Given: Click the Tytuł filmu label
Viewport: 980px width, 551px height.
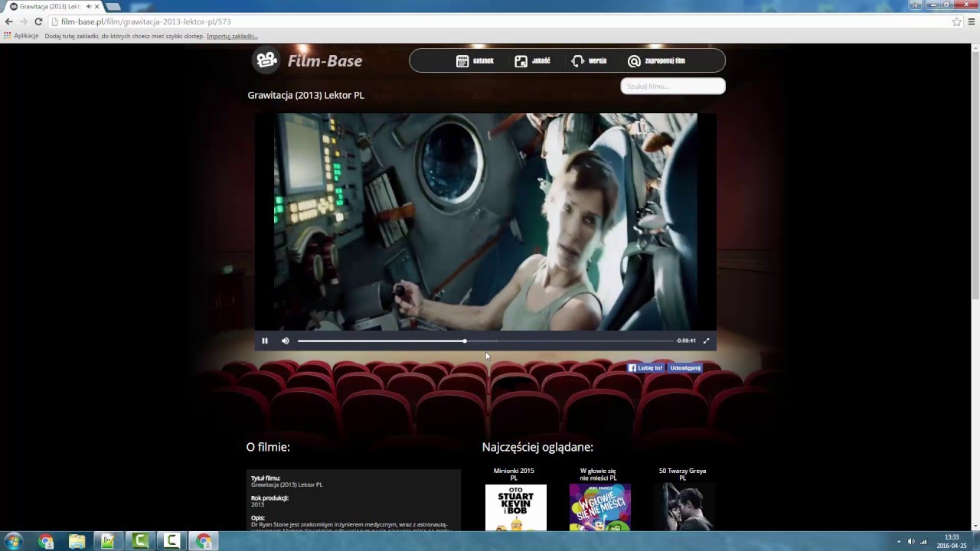Looking at the screenshot, I should (266, 478).
